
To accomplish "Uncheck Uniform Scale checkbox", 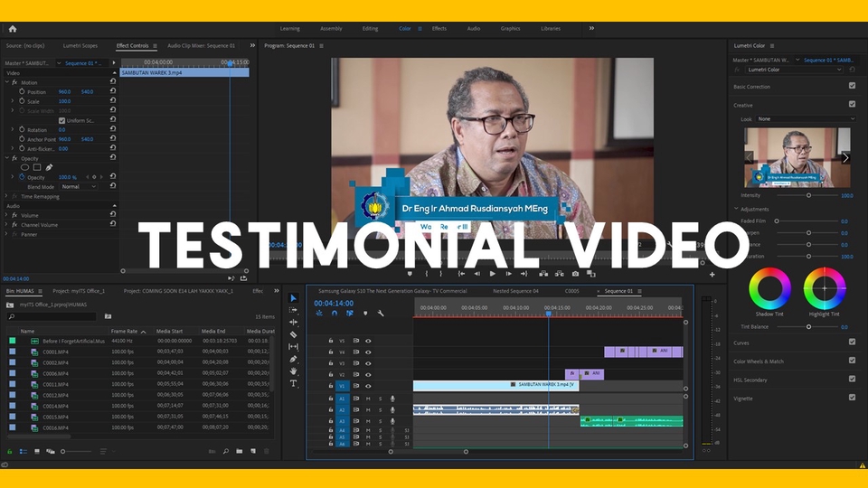I will (61, 120).
